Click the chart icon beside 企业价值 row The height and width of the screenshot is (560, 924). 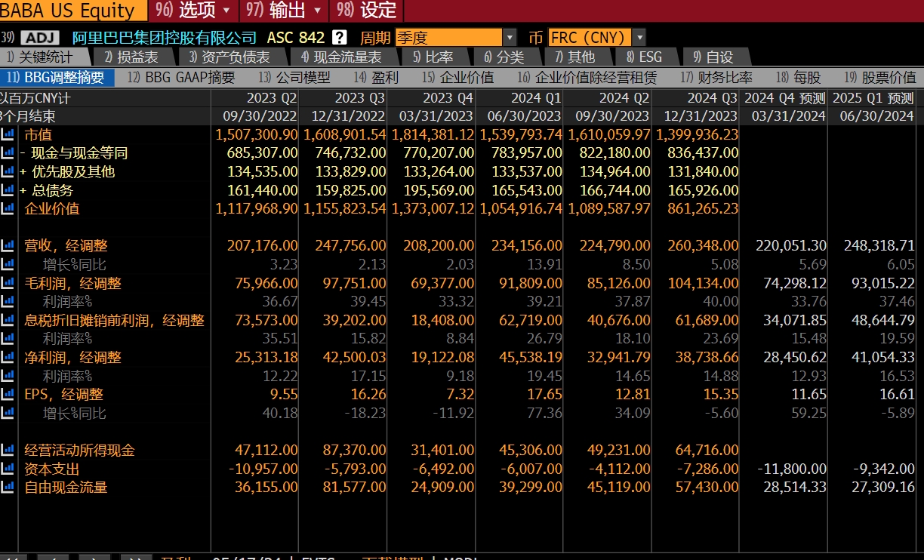pos(8,208)
